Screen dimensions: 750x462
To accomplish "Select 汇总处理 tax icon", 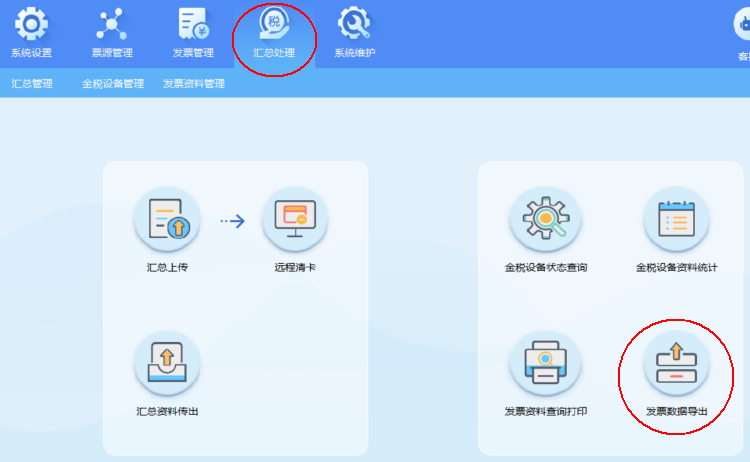I will tap(274, 23).
